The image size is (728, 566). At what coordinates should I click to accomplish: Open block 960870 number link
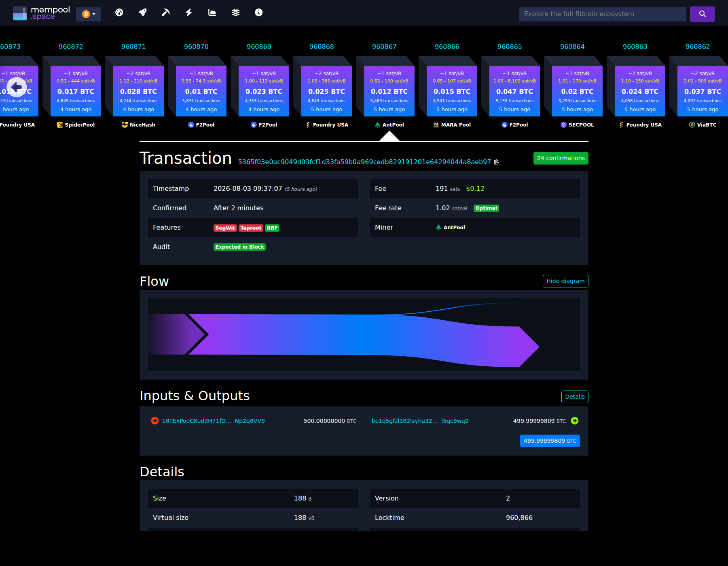pyautogui.click(x=196, y=46)
